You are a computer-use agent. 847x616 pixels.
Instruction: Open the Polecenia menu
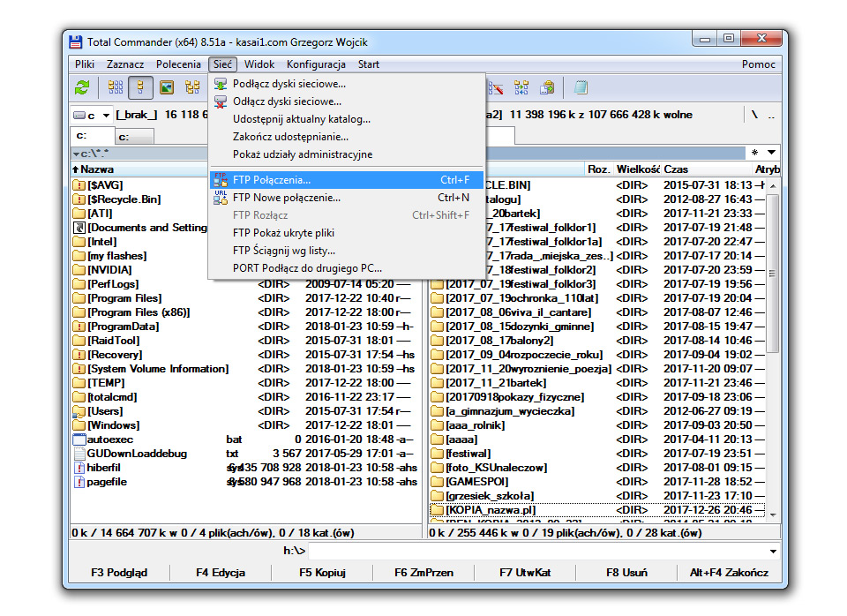(178, 64)
